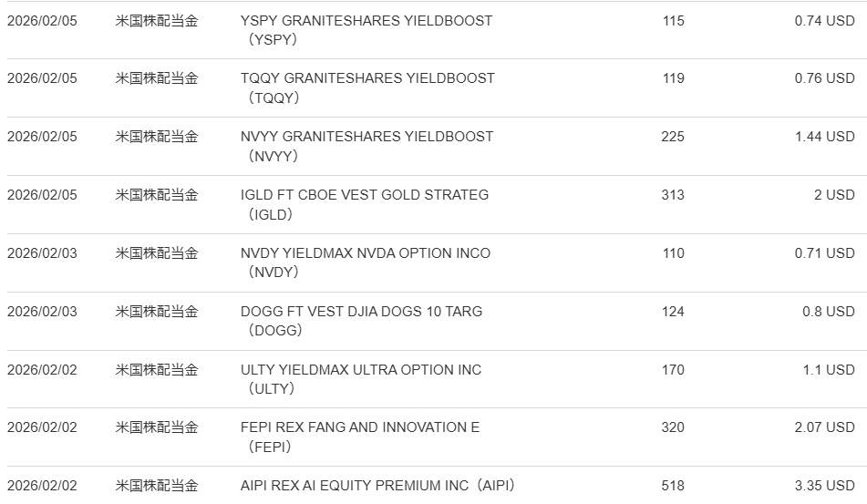Click 米国株配当金 label in the FEPI row

click(156, 427)
